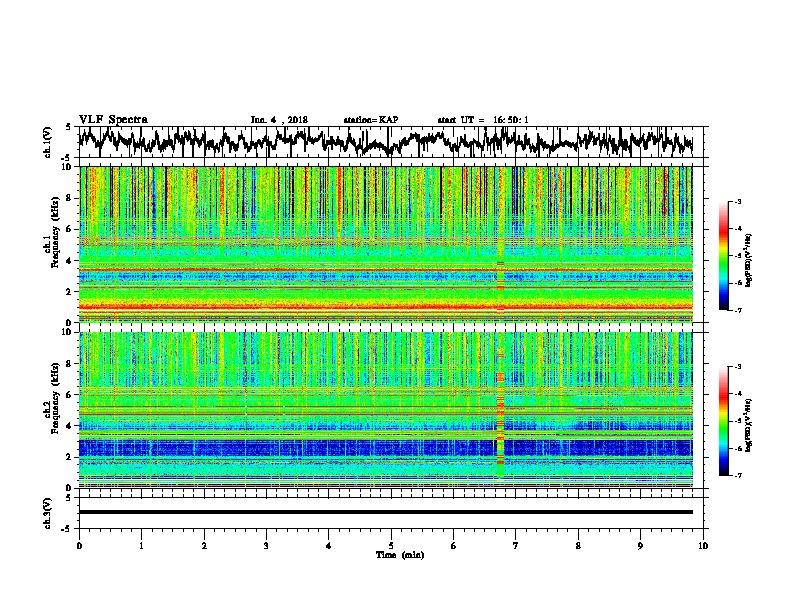Image resolution: width=792 pixels, height=612 pixels.
Task: Click the ch.1 "Frequency (kHz)" axis label
Action: (x=55, y=232)
